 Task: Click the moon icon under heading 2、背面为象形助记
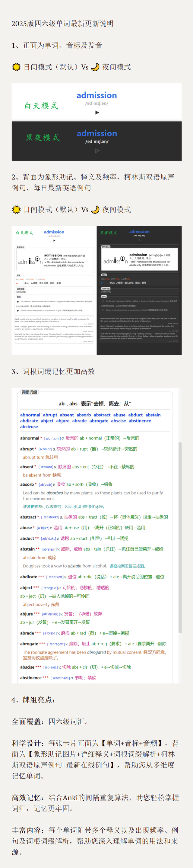(x=95, y=210)
